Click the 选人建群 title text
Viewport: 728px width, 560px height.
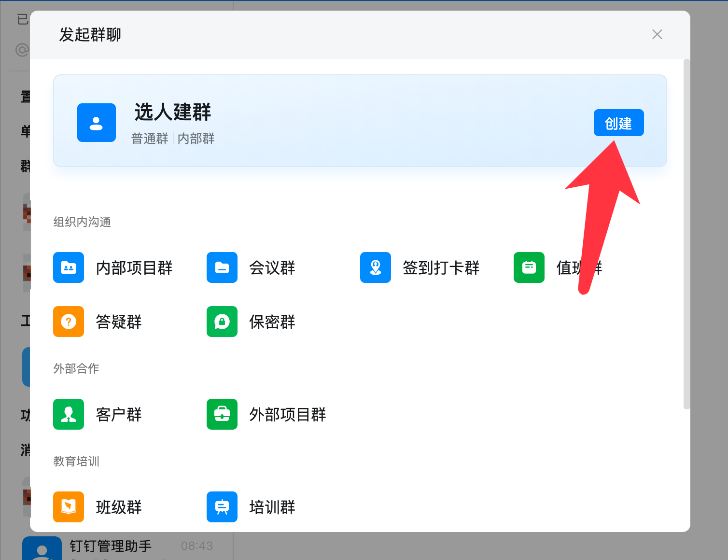point(173,112)
